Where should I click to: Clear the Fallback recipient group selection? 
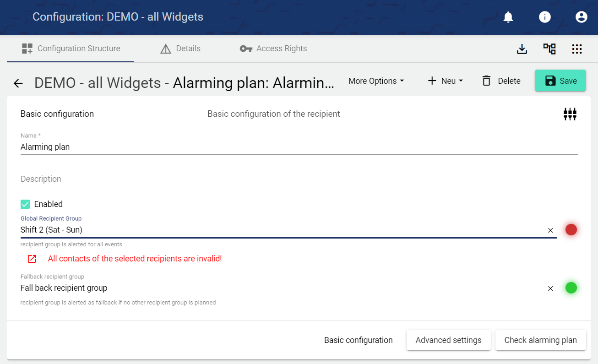[x=550, y=288]
